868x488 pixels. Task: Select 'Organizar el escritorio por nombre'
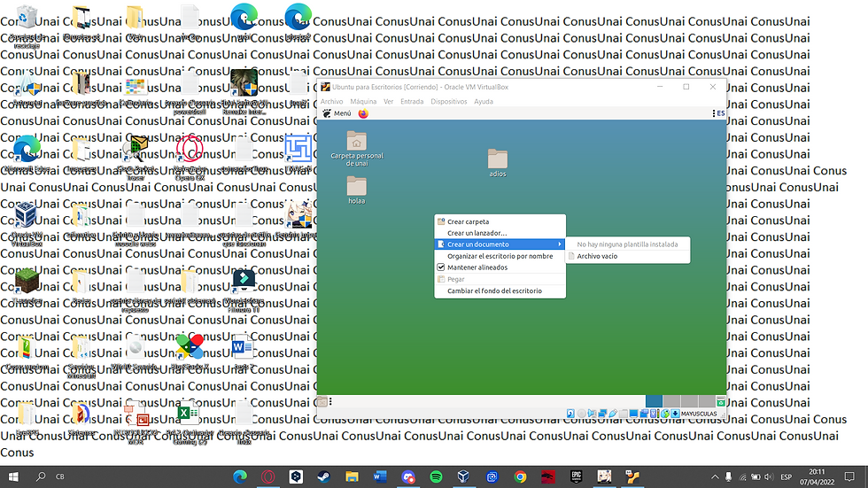click(x=500, y=256)
